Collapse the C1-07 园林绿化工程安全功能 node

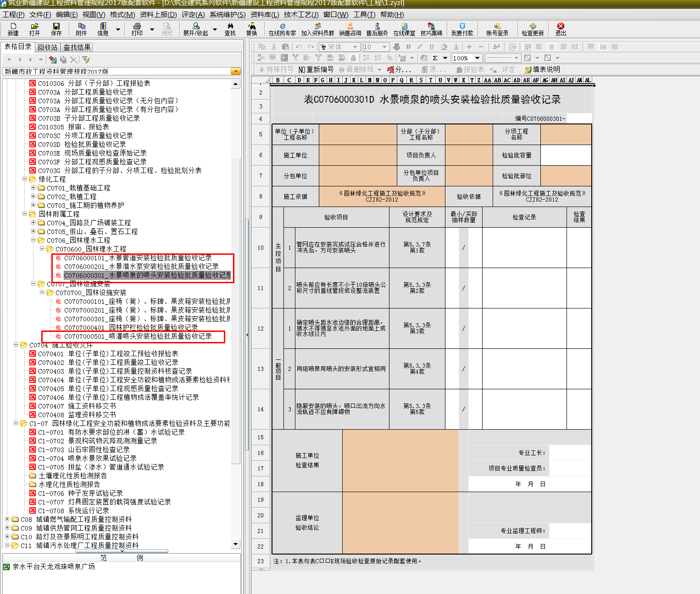coord(16,423)
